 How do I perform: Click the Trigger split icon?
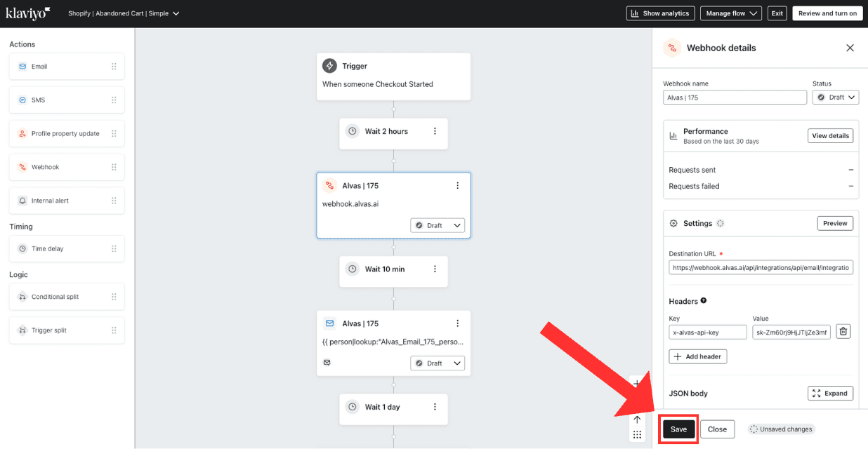pos(22,330)
